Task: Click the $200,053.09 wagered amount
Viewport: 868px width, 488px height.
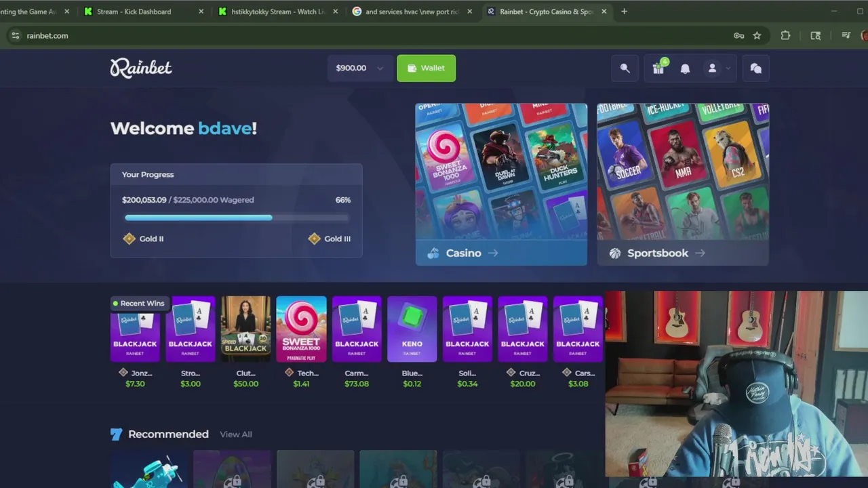Action: point(144,200)
